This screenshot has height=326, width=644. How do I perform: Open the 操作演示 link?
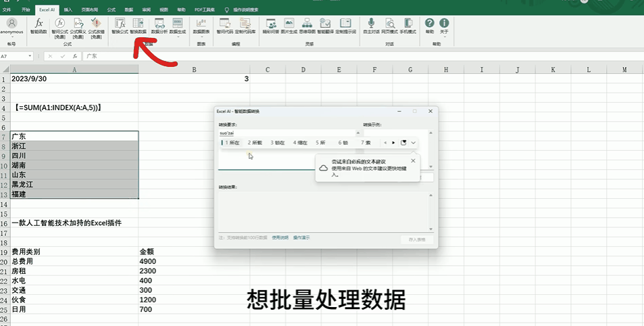point(301,237)
